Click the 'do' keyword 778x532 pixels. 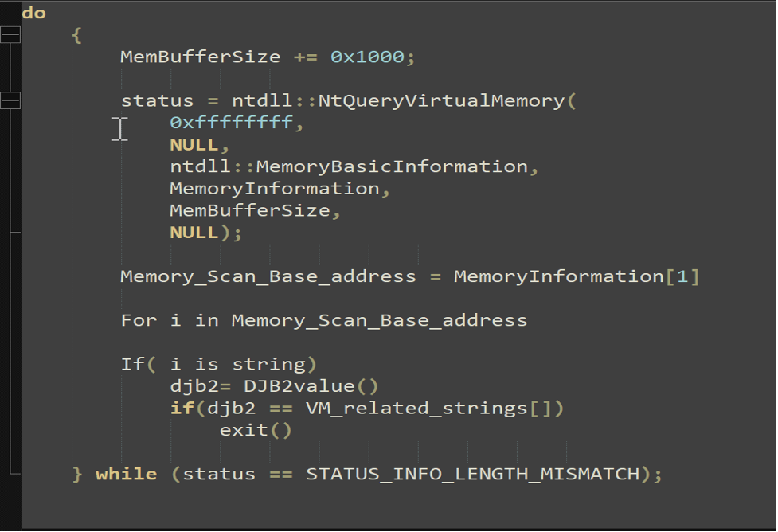coord(33,13)
